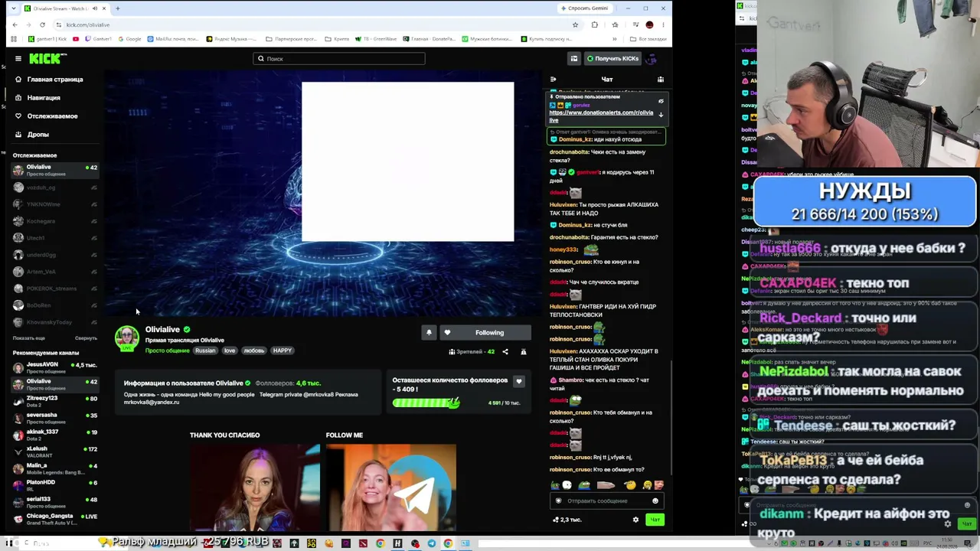Open vozduh_og in followed channels
This screenshot has height=551, width=980.
click(55, 187)
